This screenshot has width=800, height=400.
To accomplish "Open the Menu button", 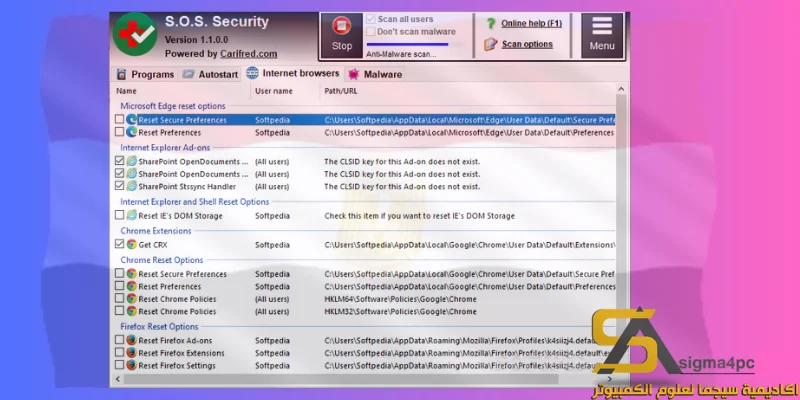I will (x=602, y=35).
